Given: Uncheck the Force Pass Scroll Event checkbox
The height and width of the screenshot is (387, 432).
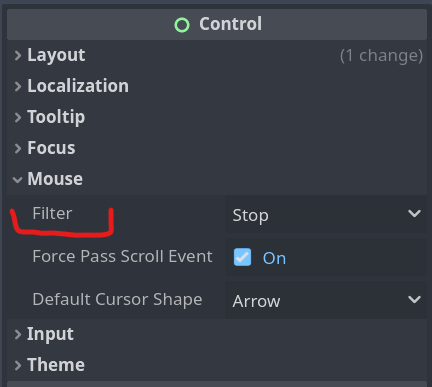Looking at the screenshot, I should 242,257.
